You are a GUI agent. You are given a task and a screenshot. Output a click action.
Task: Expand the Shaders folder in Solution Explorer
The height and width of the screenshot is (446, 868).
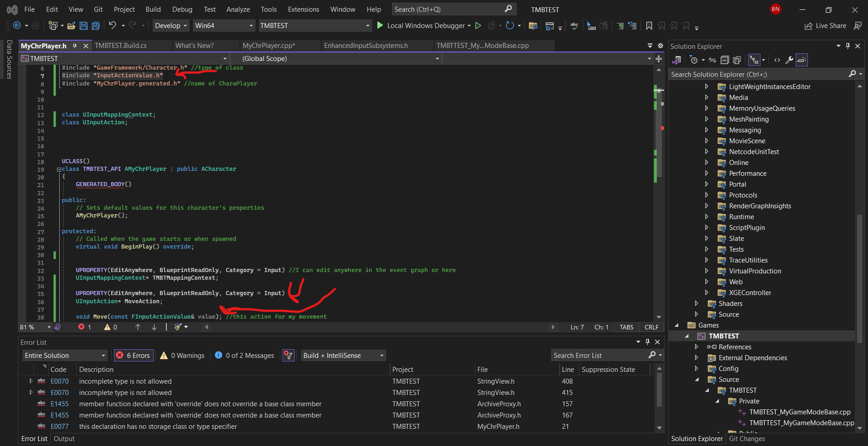pyautogui.click(x=697, y=304)
